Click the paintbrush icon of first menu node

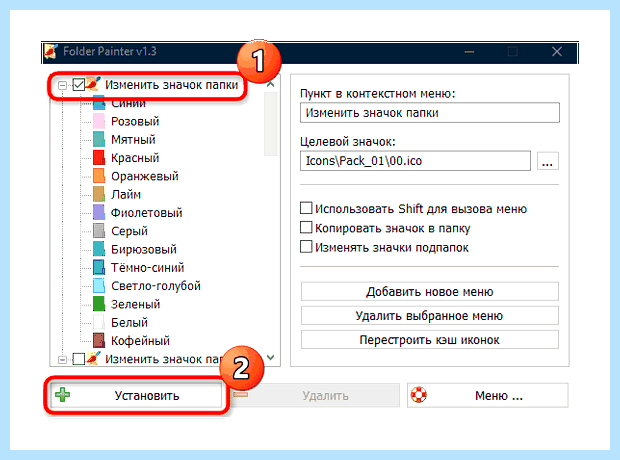[x=93, y=84]
